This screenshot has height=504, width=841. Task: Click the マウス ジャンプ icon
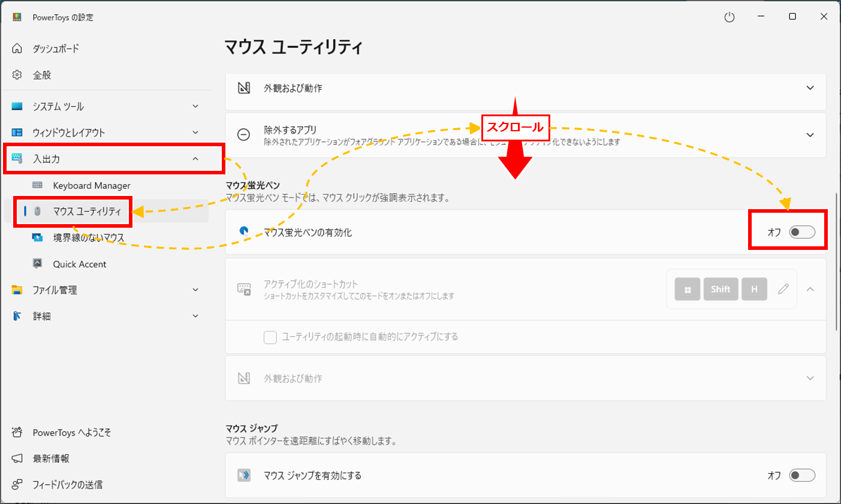point(244,475)
